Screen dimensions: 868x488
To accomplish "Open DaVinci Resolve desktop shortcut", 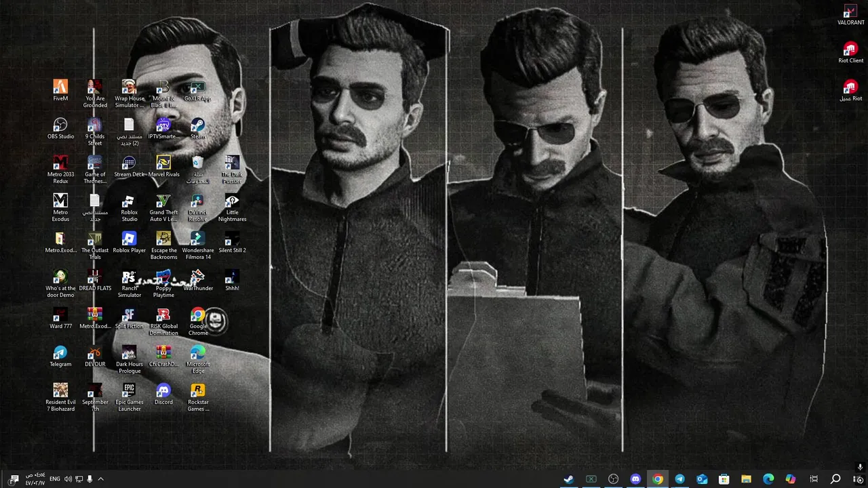I will pos(197,207).
